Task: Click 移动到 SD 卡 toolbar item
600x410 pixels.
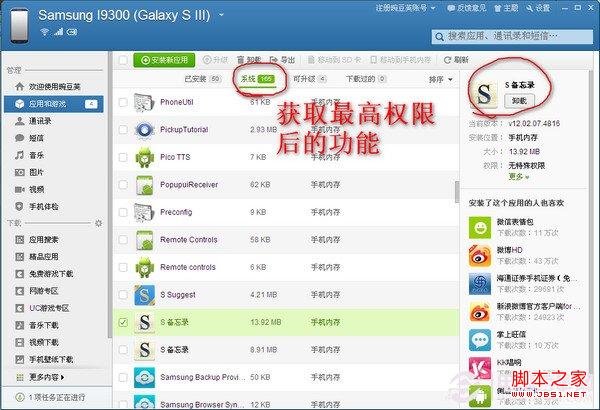Action: (x=334, y=60)
